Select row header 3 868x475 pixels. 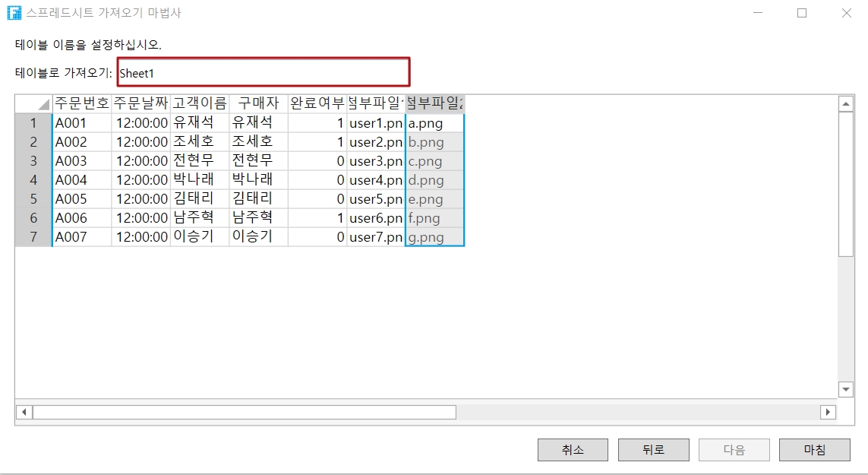tap(33, 161)
